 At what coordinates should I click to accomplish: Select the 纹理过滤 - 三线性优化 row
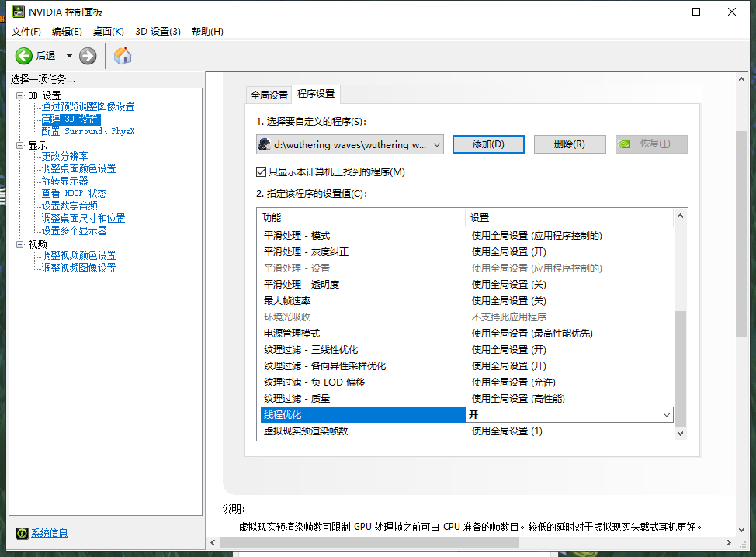(466, 350)
